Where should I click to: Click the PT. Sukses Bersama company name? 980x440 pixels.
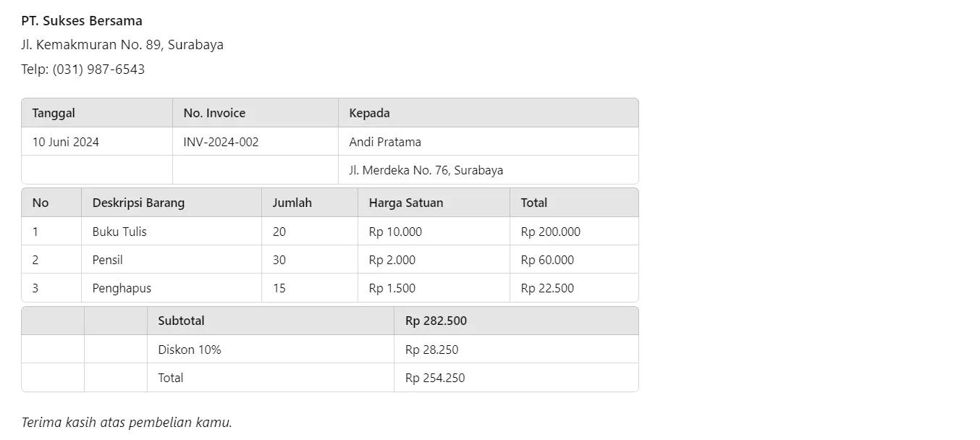[82, 20]
